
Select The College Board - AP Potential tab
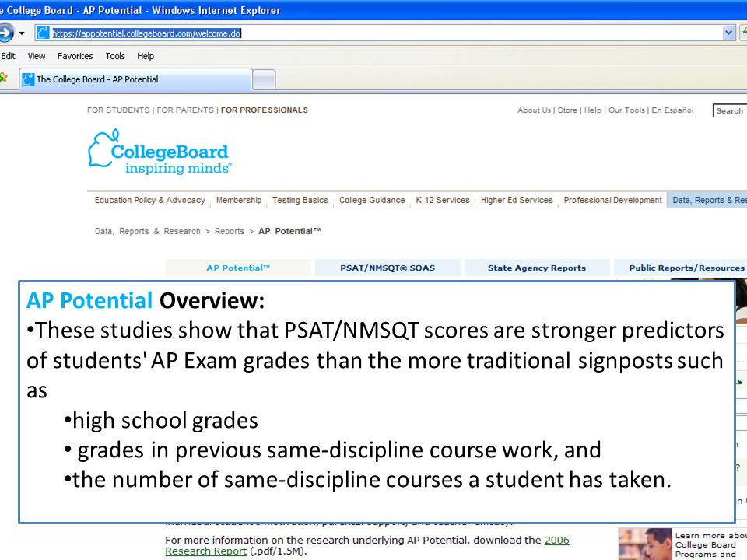click(x=135, y=79)
